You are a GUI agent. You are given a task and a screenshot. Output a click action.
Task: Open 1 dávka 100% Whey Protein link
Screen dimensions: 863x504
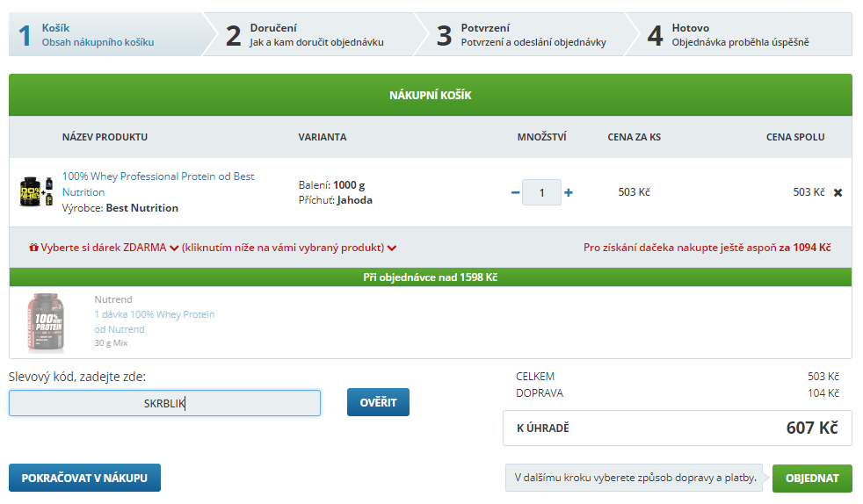coord(154,321)
